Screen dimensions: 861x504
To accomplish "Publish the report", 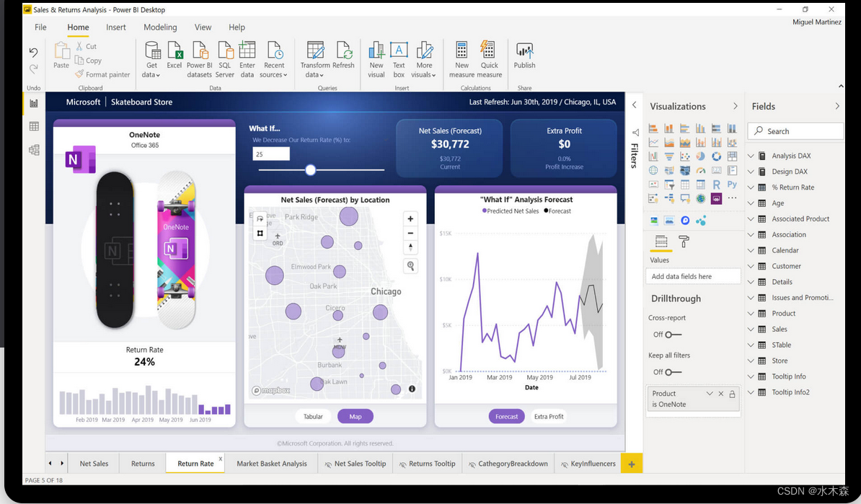I will click(524, 55).
